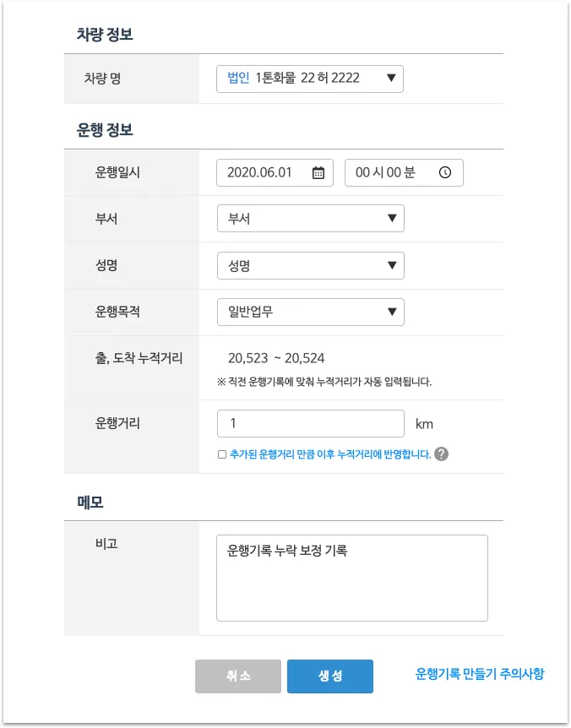Enable the cumulative distance reflection checkbox
571x728 pixels.
point(222,454)
